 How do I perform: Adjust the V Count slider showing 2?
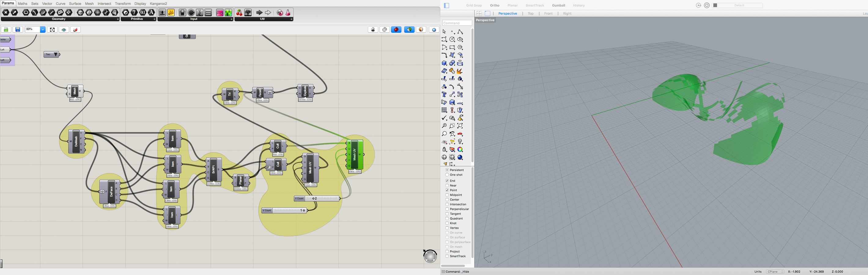[317, 199]
